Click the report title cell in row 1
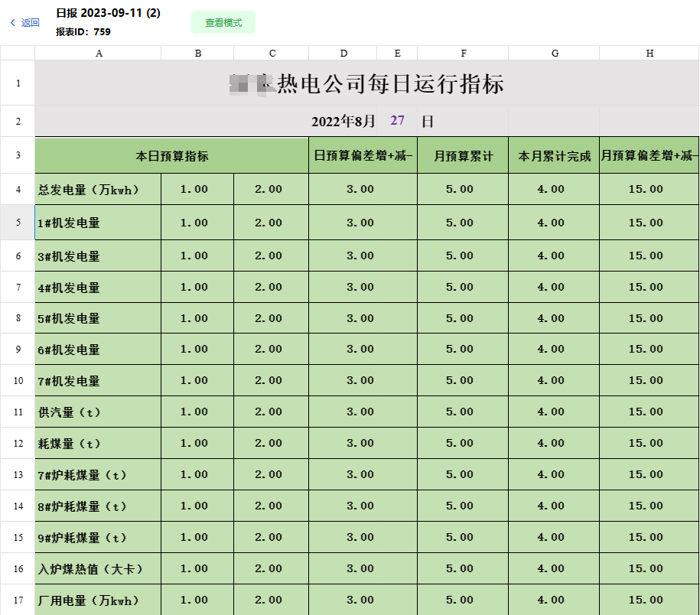700x615 pixels. point(365,86)
